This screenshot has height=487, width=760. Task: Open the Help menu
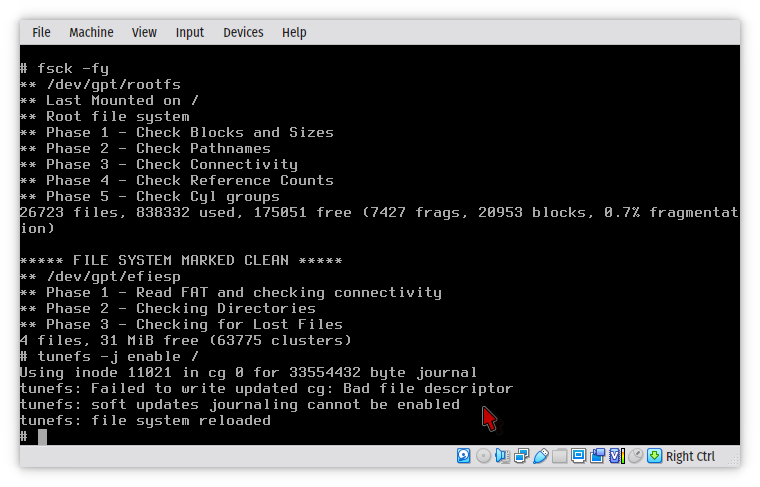coord(294,32)
